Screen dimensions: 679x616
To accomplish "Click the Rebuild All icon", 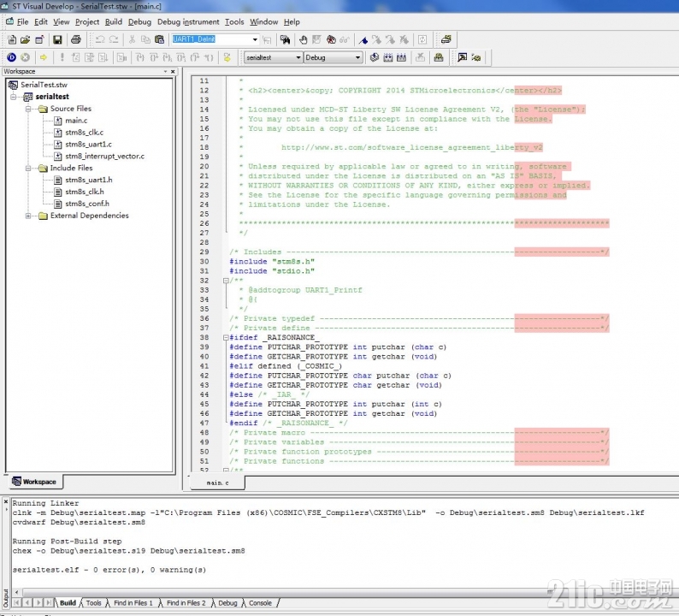I will point(401,57).
